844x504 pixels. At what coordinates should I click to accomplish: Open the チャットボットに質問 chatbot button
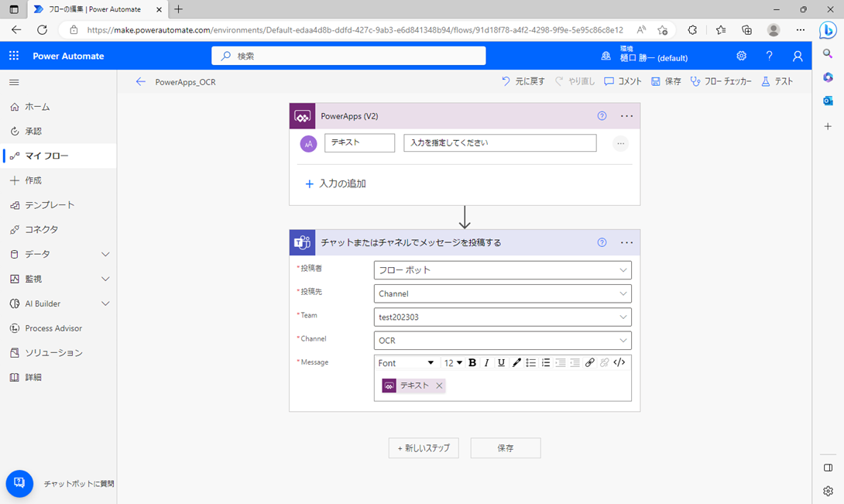[x=19, y=483]
